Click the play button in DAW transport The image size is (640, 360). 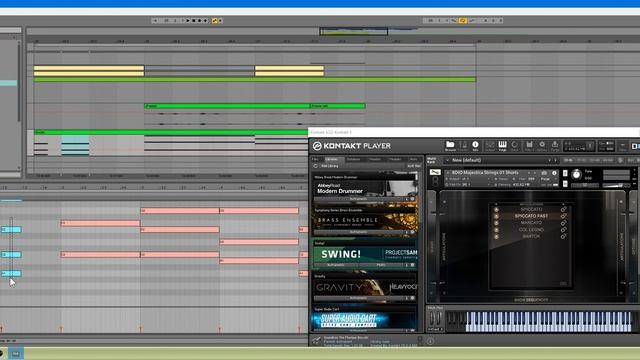[x=188, y=20]
